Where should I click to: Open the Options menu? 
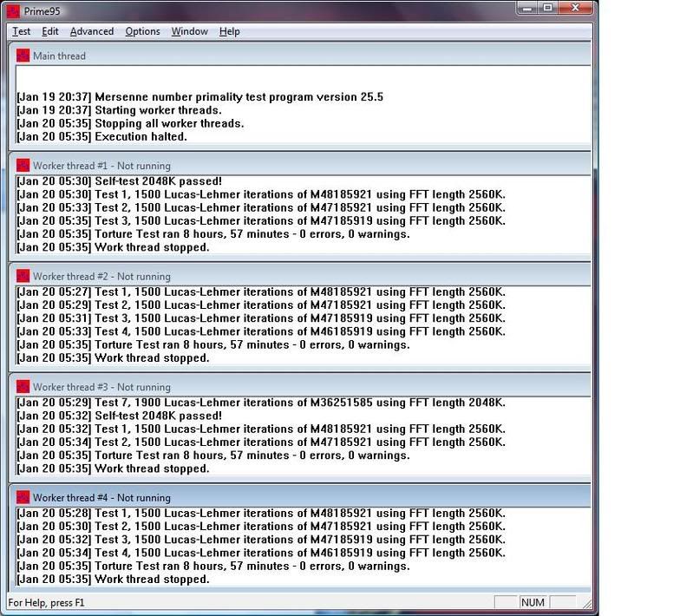[x=142, y=31]
